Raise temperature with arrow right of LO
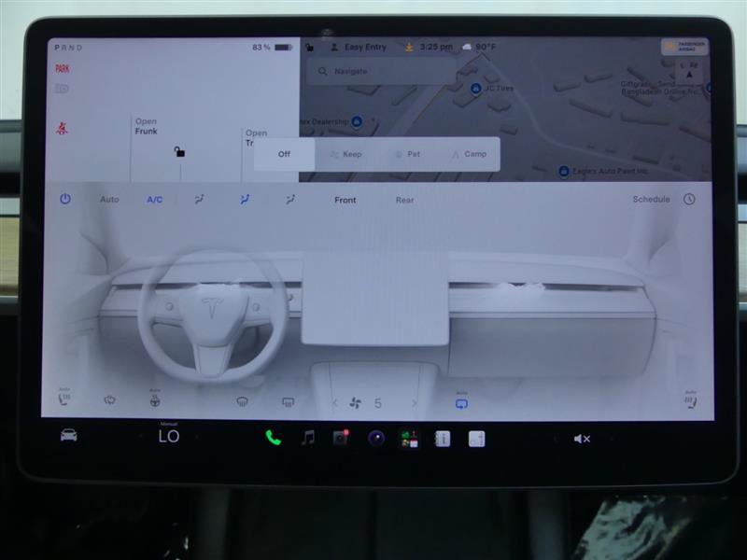747x560 pixels. (x=198, y=436)
